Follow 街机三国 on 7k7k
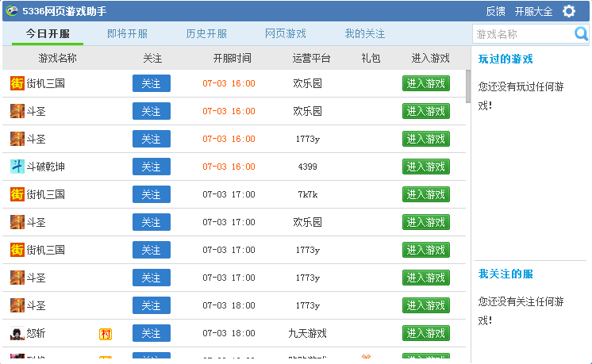The width and height of the screenshot is (592, 364). click(x=152, y=194)
